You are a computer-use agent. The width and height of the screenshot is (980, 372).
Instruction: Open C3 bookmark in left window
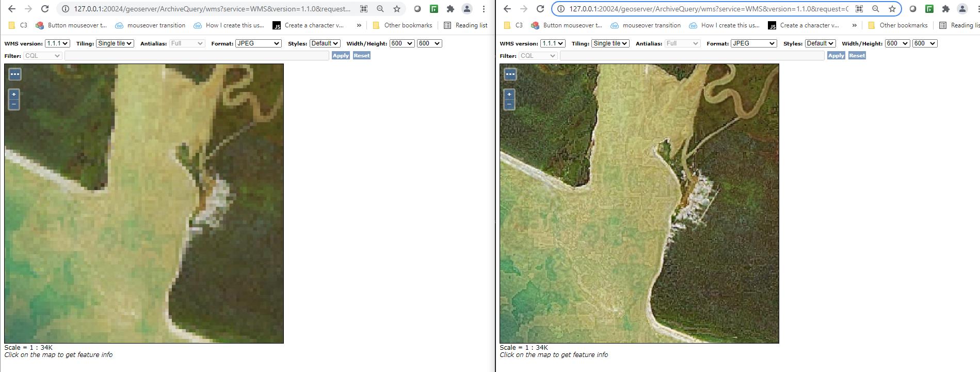[19, 25]
